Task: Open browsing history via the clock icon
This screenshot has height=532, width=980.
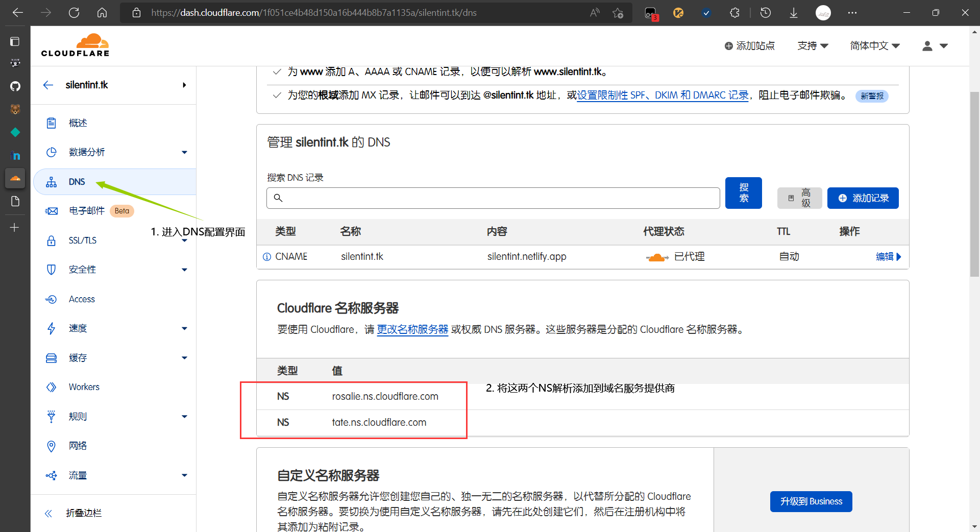Action: click(x=765, y=13)
